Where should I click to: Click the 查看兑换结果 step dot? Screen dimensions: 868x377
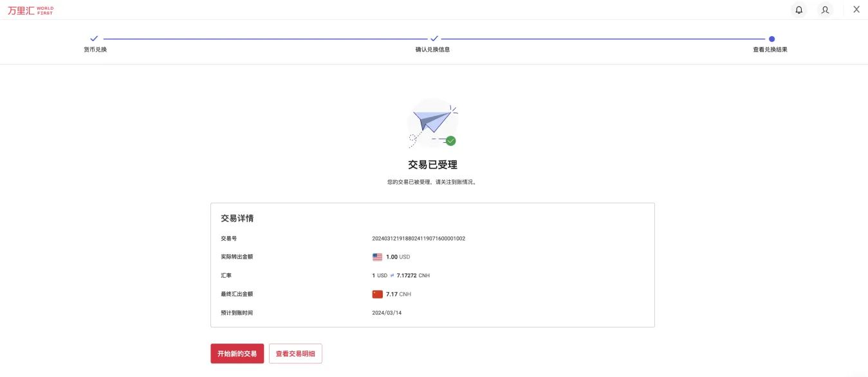click(x=771, y=39)
